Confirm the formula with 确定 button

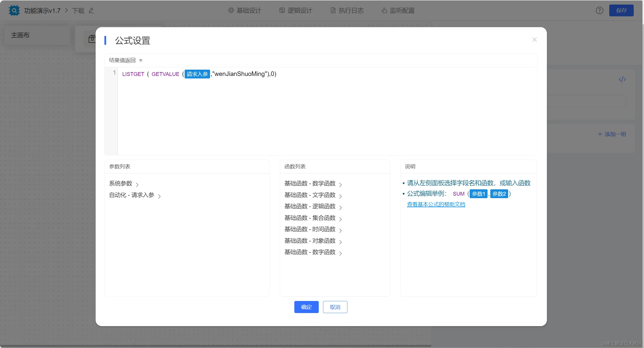(306, 307)
